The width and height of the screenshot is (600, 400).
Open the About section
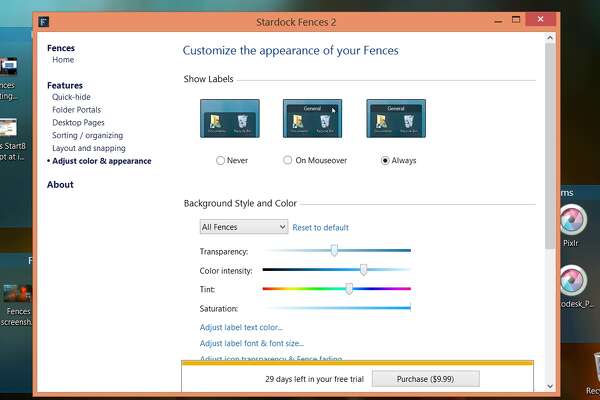[x=60, y=184]
